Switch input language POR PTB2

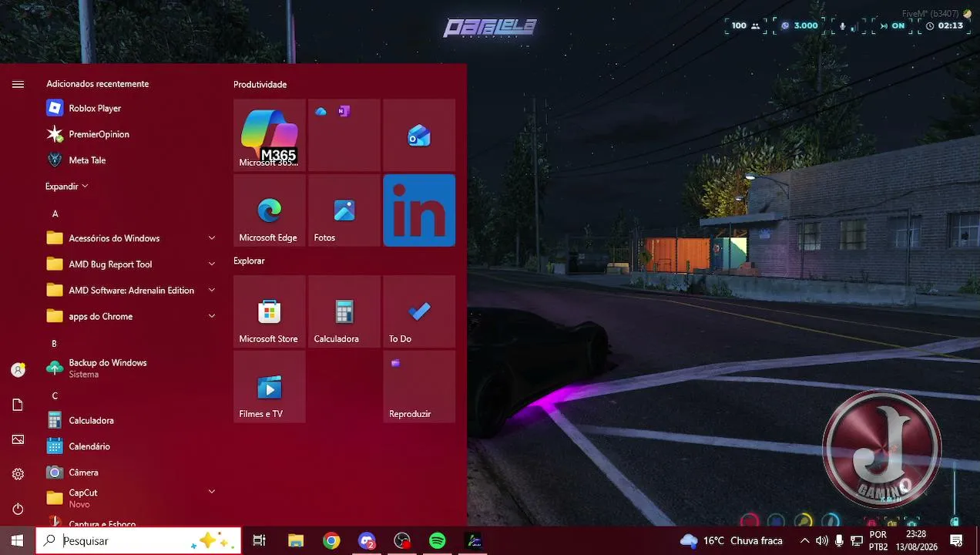click(x=878, y=541)
